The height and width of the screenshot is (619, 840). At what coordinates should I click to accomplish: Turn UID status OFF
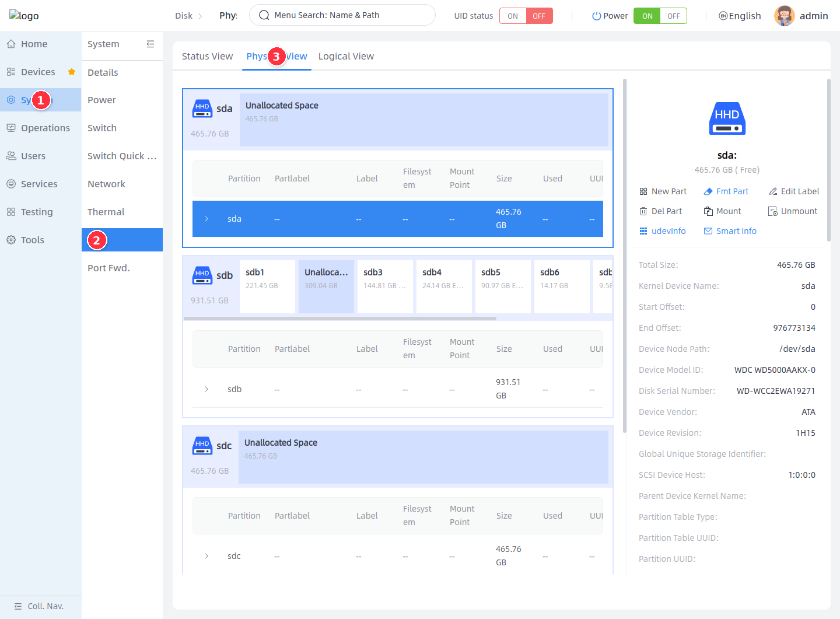[x=539, y=16]
